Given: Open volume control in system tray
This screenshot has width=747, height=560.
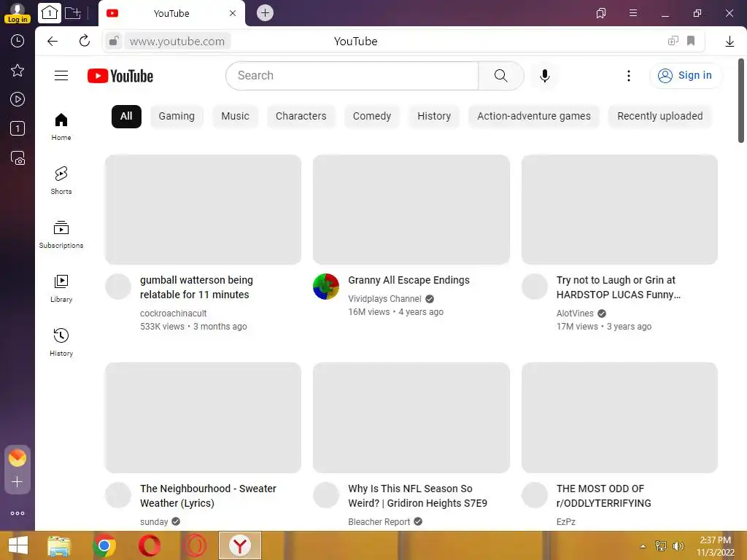Looking at the screenshot, I should point(678,545).
